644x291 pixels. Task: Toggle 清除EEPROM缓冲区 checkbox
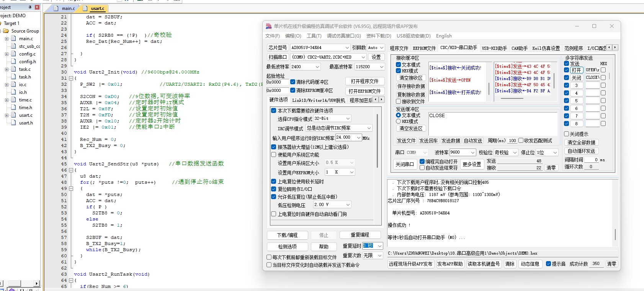tap(293, 90)
